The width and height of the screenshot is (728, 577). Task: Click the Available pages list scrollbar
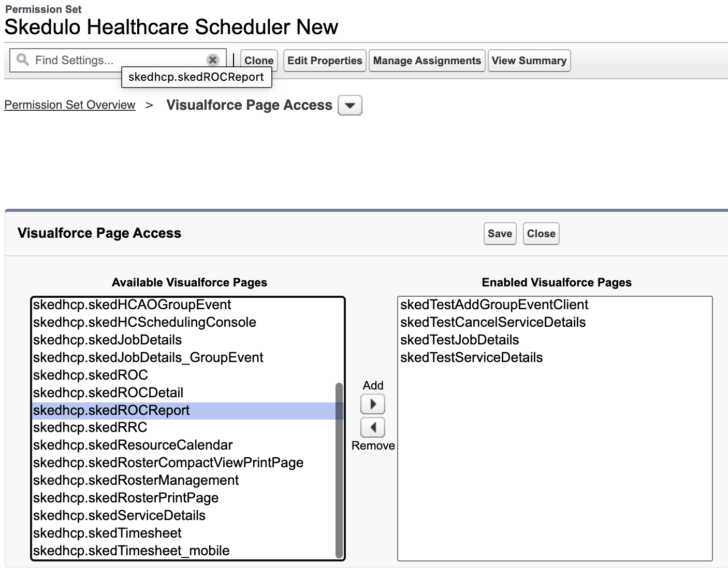339,470
